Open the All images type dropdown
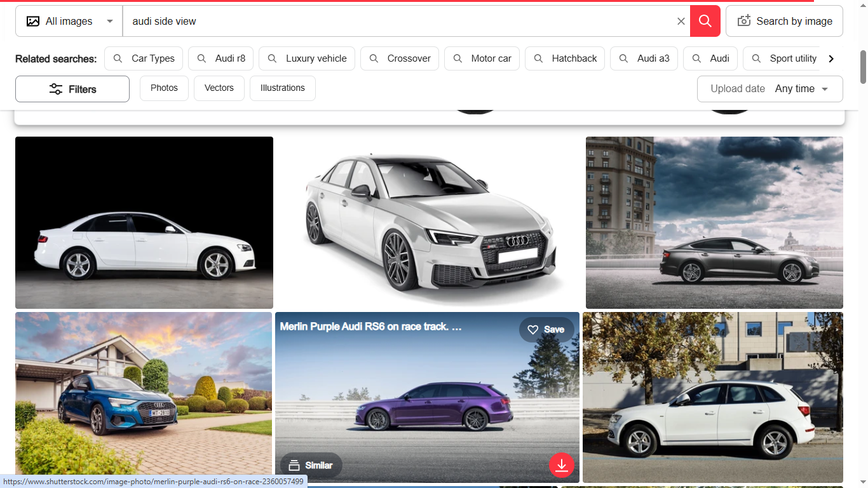The image size is (868, 488). (x=69, y=21)
